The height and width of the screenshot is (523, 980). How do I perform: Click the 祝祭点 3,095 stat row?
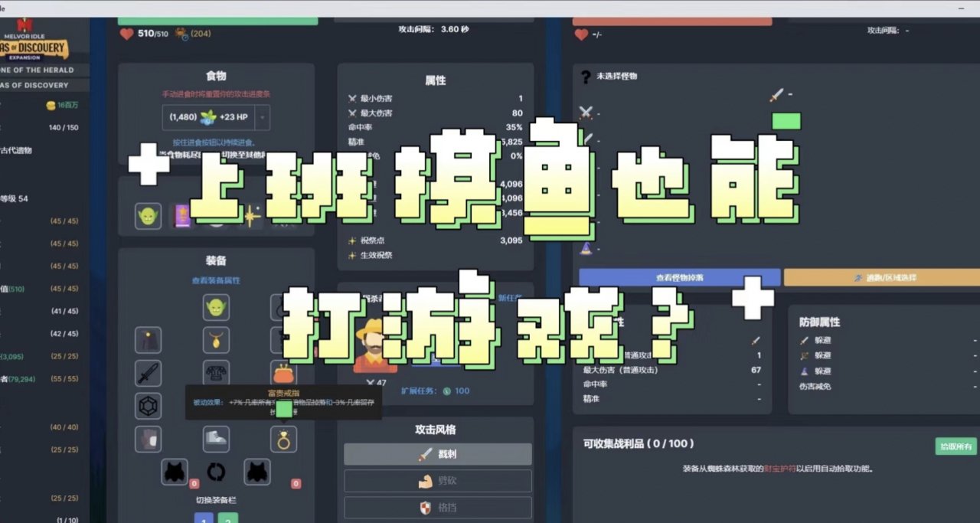[x=436, y=240]
